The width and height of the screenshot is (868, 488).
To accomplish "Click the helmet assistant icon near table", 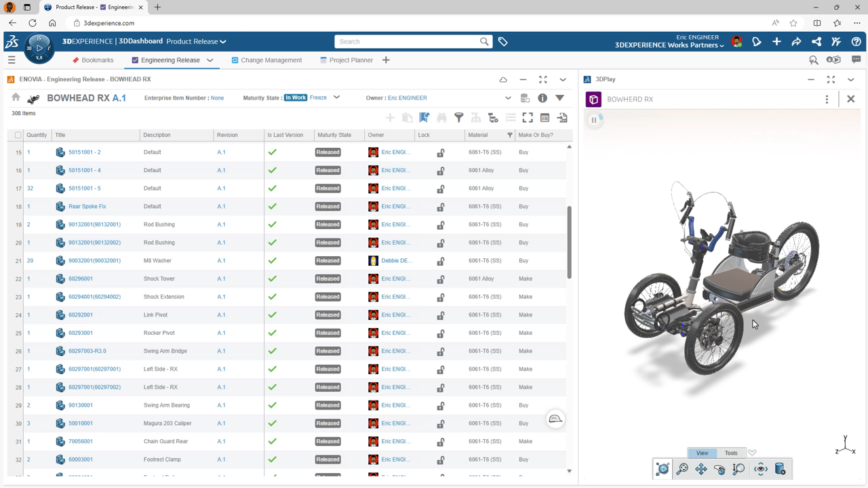I will tap(555, 419).
